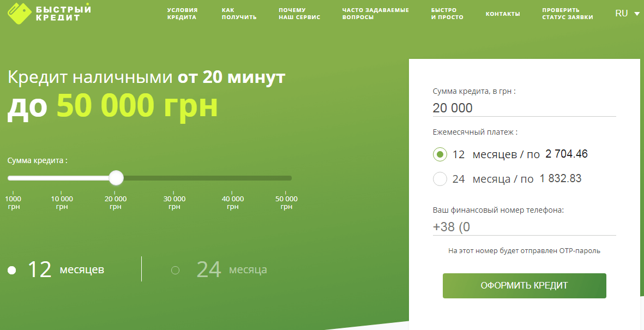Open the Быстро и просто page
The image size is (644, 330).
447,13
